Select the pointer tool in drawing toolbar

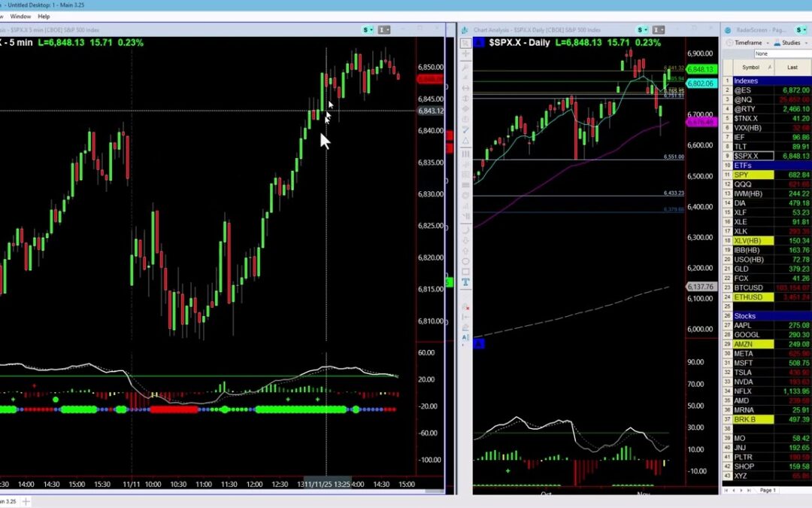click(x=466, y=43)
